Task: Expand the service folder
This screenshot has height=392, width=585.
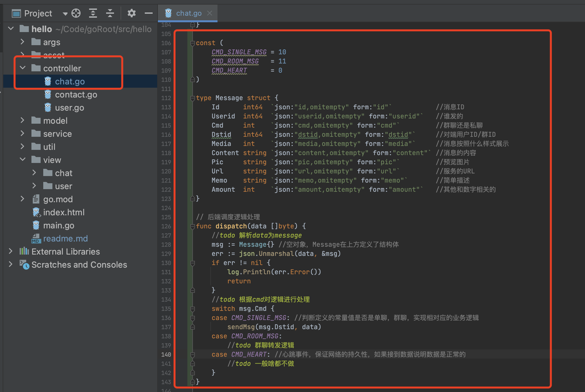Action: pos(22,134)
